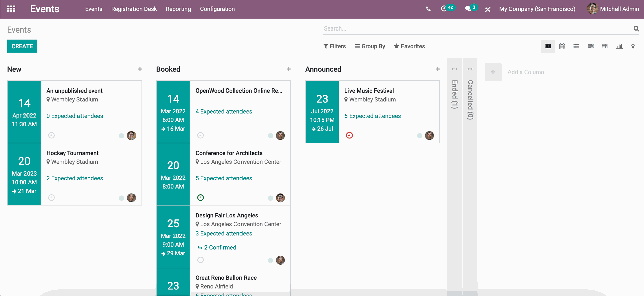Screen dimensions: 644x296
Task: Toggle kanban state dot on Live Music Festival
Action: click(419, 136)
